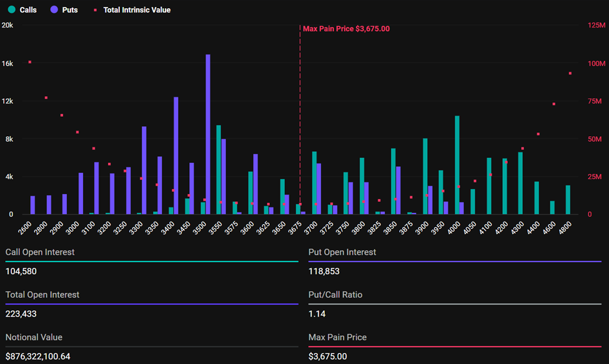
Task: Click the Max Pain Price label on chart
Action: pyautogui.click(x=346, y=29)
